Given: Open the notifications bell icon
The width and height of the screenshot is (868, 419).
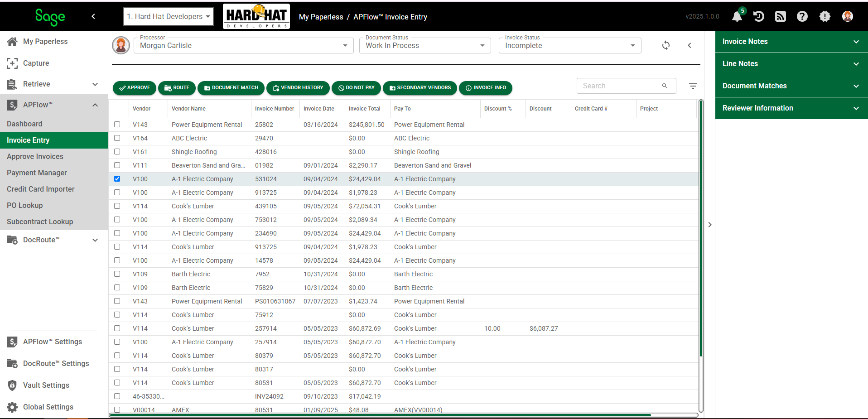Looking at the screenshot, I should point(737,17).
